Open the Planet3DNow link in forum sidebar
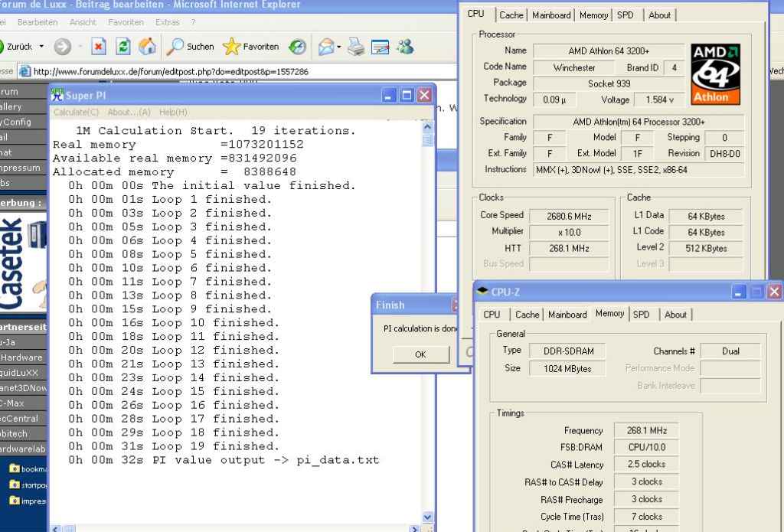The image size is (784, 532). pyautogui.click(x=23, y=388)
